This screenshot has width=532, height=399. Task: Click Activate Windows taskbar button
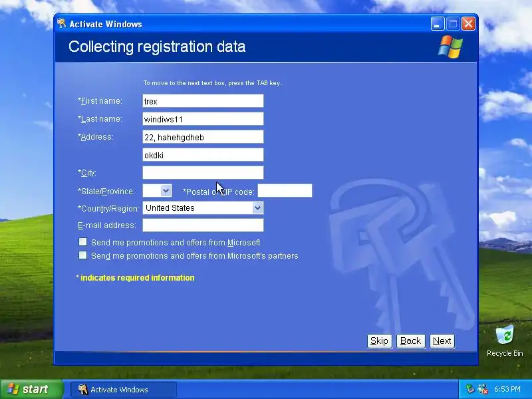124,390
